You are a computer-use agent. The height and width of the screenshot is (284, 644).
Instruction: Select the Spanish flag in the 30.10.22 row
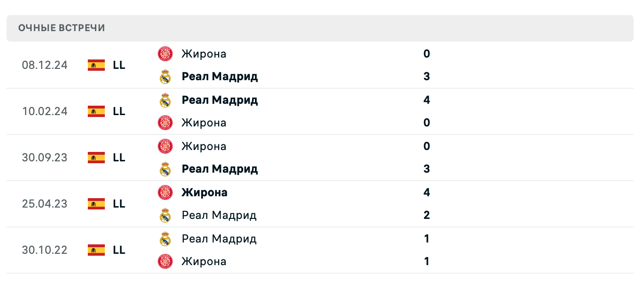[x=96, y=250]
